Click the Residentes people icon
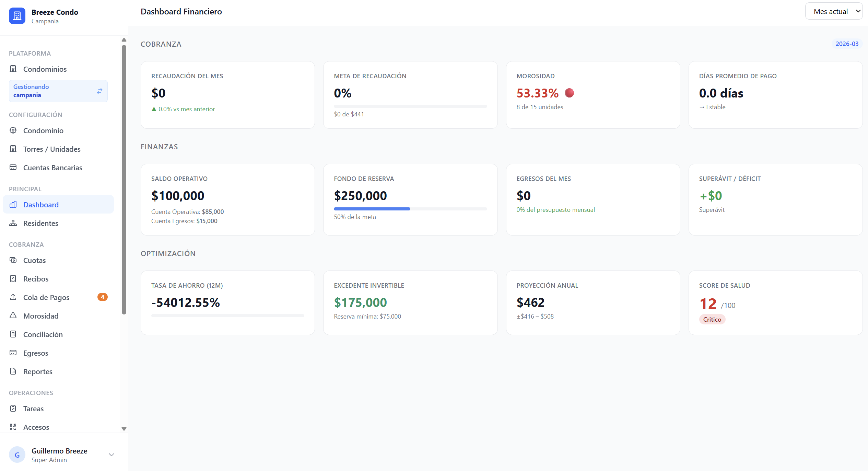This screenshot has height=471, width=868. 13,223
